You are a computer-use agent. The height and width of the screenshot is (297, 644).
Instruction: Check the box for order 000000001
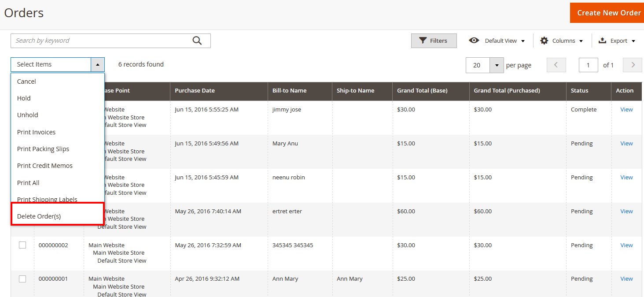click(x=22, y=279)
